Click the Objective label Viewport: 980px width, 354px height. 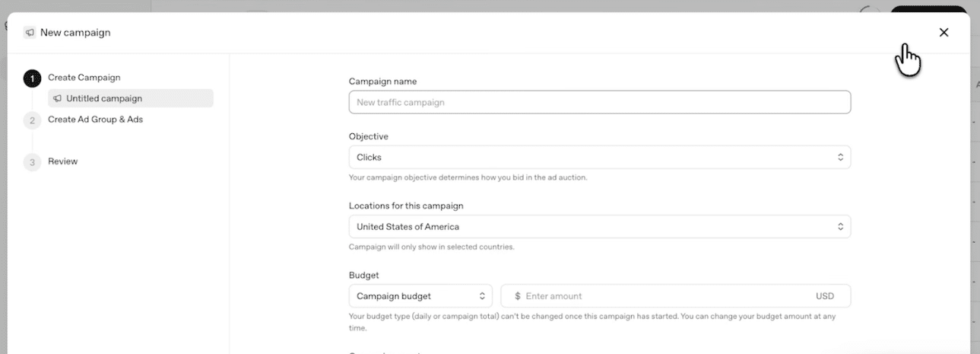pos(369,136)
